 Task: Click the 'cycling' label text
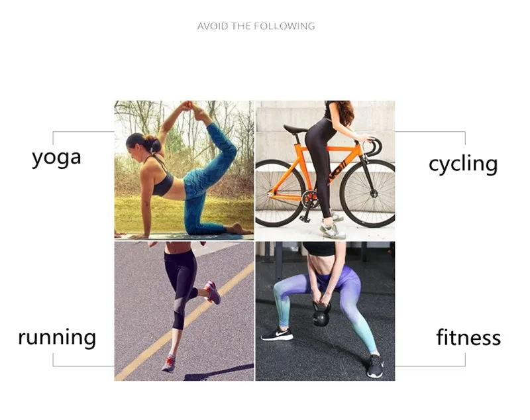[x=463, y=164]
